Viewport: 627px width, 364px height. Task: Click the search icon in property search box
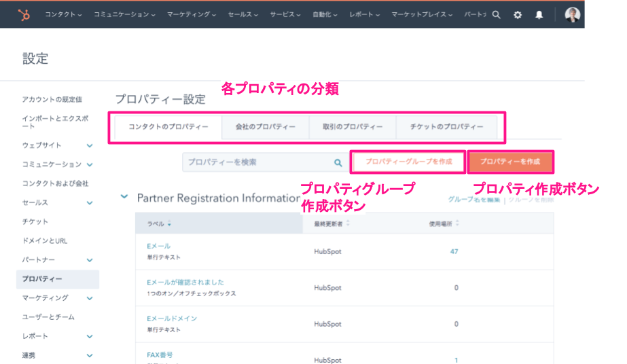[338, 163]
